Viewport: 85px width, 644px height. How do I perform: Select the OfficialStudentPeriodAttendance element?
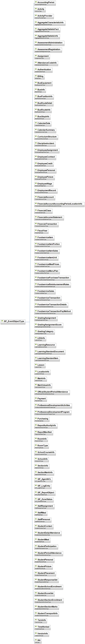(52, 392)
